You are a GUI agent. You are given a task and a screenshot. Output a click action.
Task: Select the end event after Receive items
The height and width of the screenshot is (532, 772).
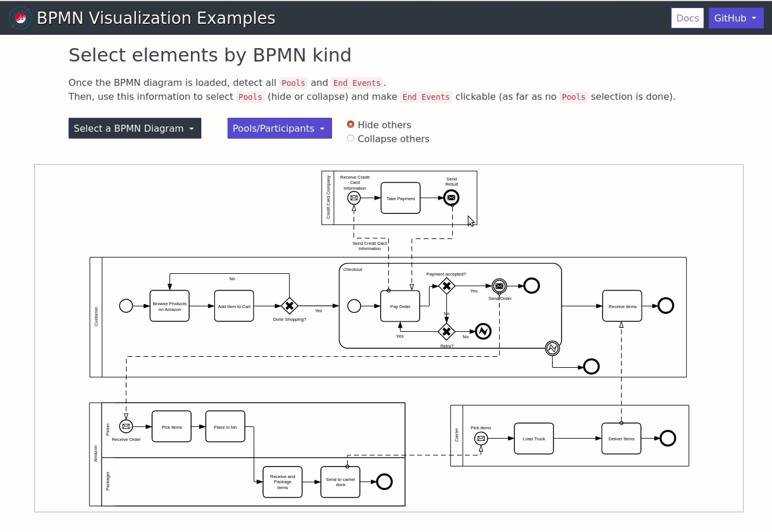pyautogui.click(x=666, y=306)
